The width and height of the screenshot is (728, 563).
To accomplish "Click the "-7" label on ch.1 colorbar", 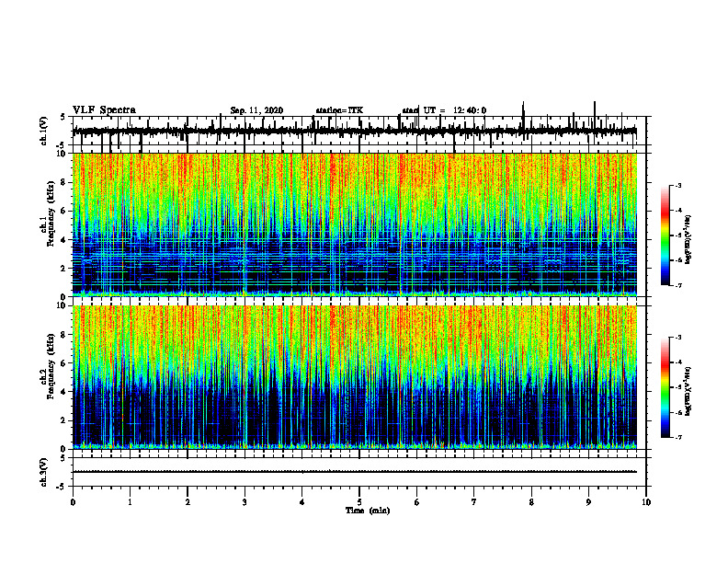I will (x=677, y=285).
